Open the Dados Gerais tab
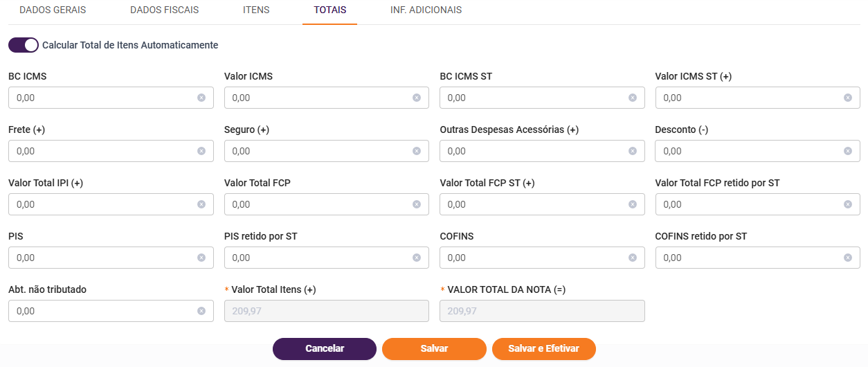This screenshot has height=367, width=868. tap(53, 10)
